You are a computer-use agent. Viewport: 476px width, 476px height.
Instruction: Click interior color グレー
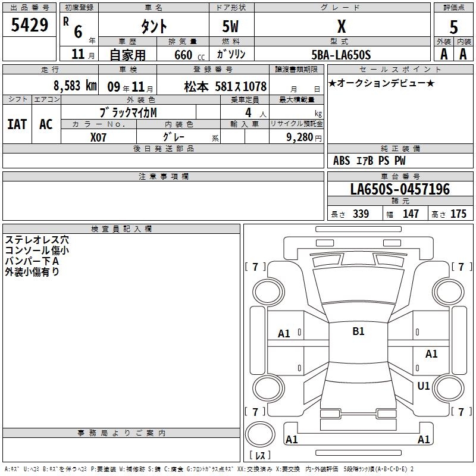point(174,137)
